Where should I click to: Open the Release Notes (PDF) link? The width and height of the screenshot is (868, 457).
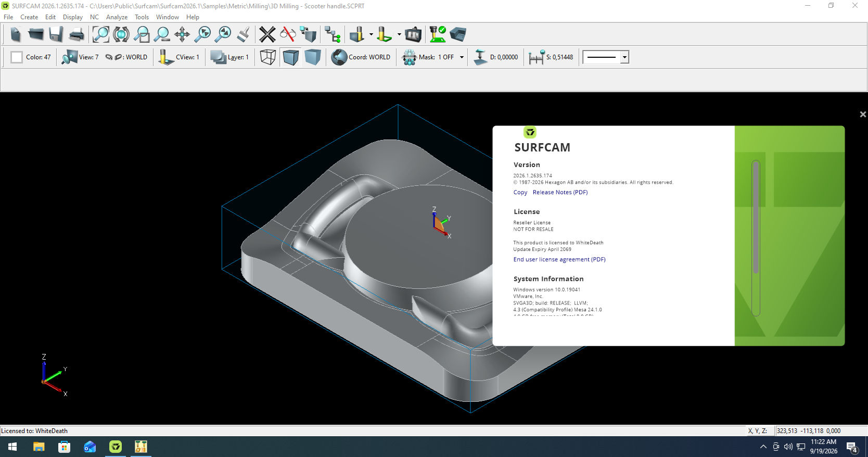(560, 193)
